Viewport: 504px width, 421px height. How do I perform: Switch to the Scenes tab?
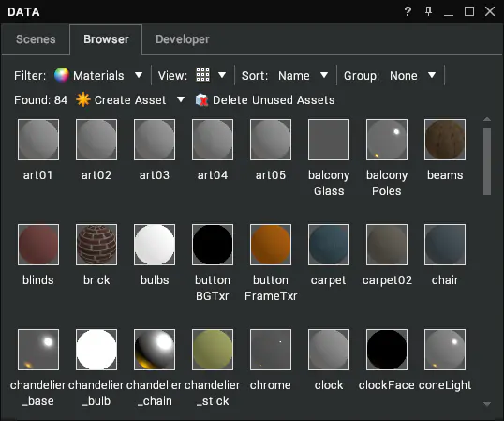36,39
